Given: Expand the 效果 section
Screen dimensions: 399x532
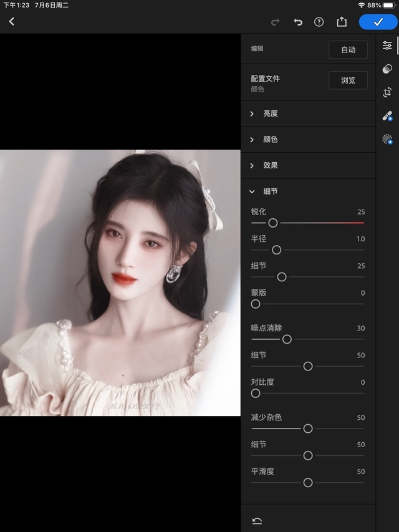Looking at the screenshot, I should click(270, 165).
